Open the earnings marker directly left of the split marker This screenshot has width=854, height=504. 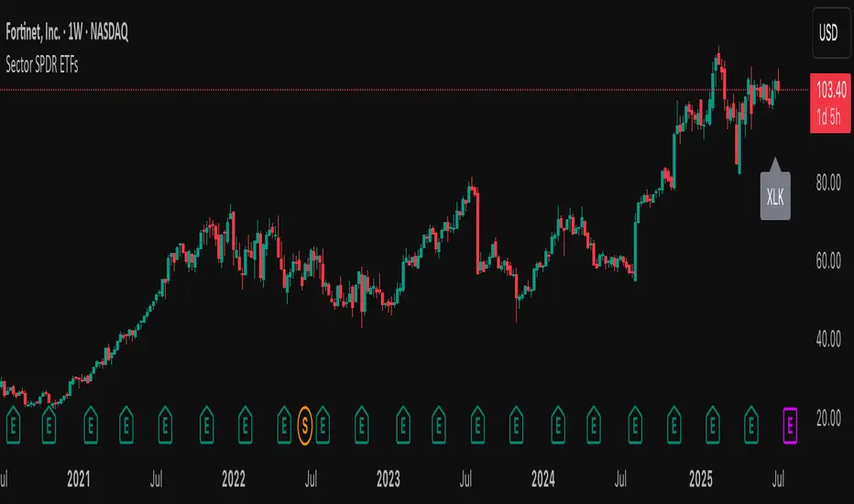coord(284,425)
